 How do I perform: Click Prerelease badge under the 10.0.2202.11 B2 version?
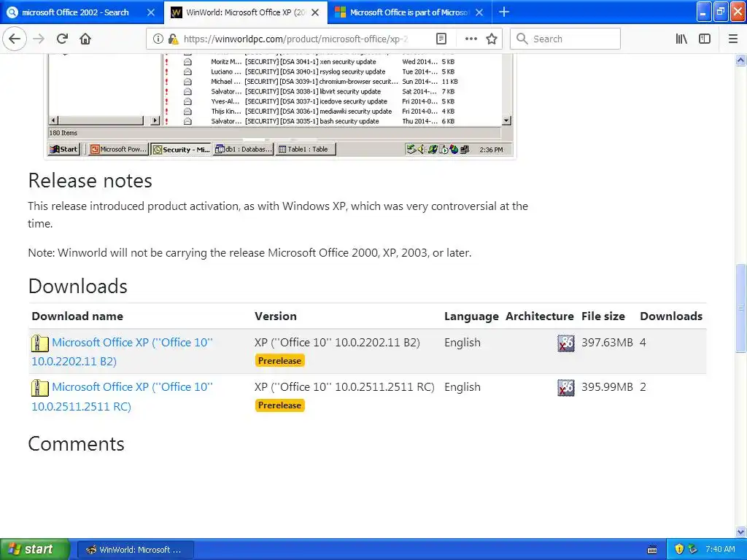tap(279, 361)
